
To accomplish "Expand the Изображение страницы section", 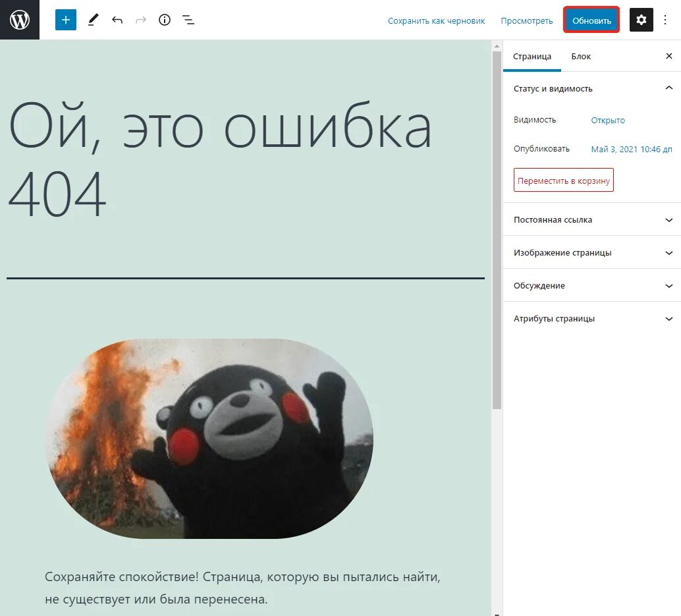I will point(591,253).
